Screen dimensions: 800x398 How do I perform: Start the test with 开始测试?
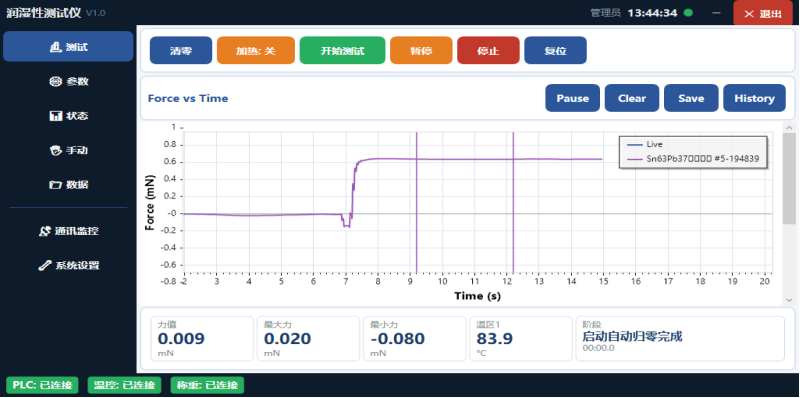point(342,51)
